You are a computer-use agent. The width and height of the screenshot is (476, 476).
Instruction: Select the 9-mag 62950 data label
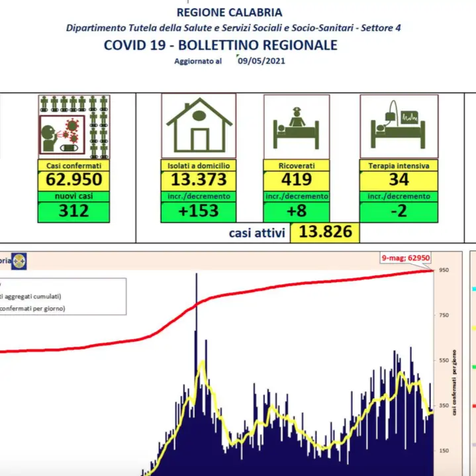click(x=406, y=259)
